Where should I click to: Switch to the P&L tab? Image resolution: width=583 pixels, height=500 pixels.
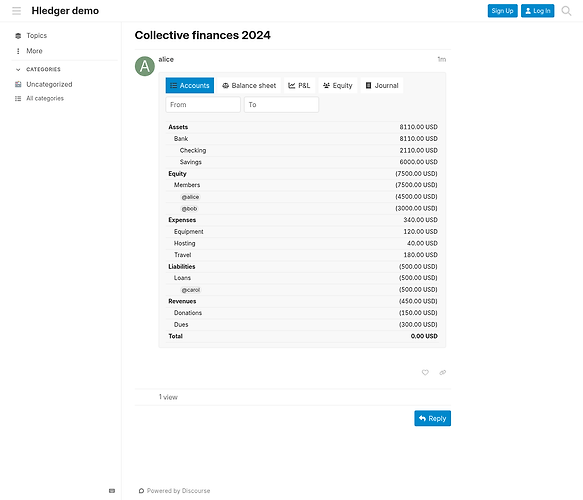[299, 86]
